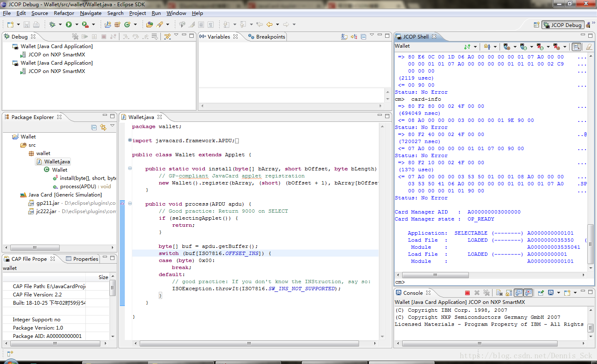Click the JCOP Shell clear eraser icon
Screen dimensions: 597x364
click(x=589, y=47)
